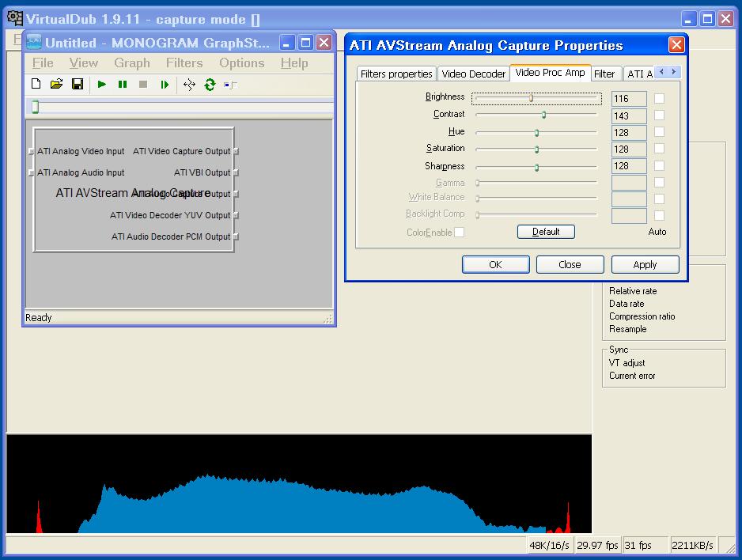Open the File menu in GraphStudio
The width and height of the screenshot is (742, 560).
tap(43, 63)
